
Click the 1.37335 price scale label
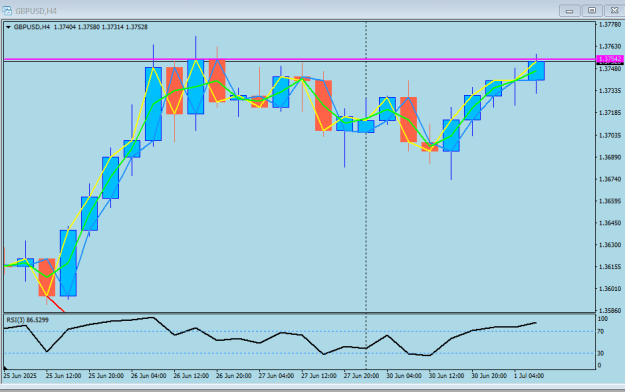pyautogui.click(x=610, y=91)
